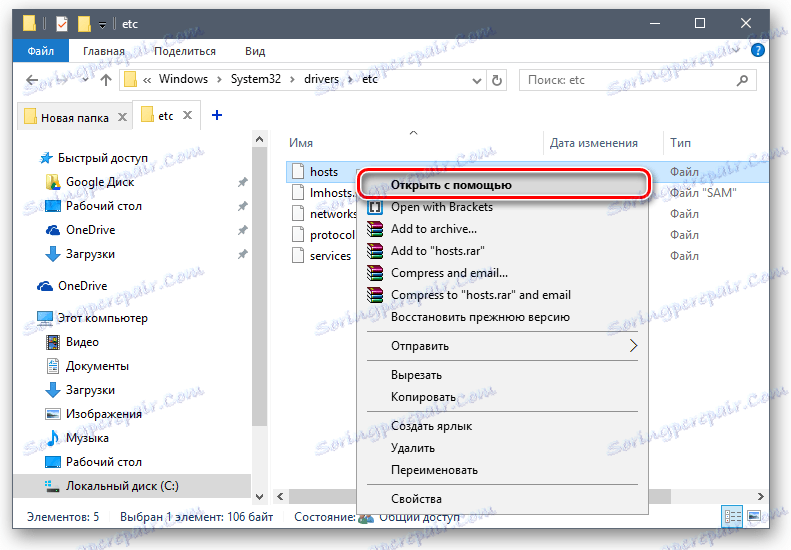Click pin icon next to "Google Диск"
791x550 pixels.
coord(243,182)
